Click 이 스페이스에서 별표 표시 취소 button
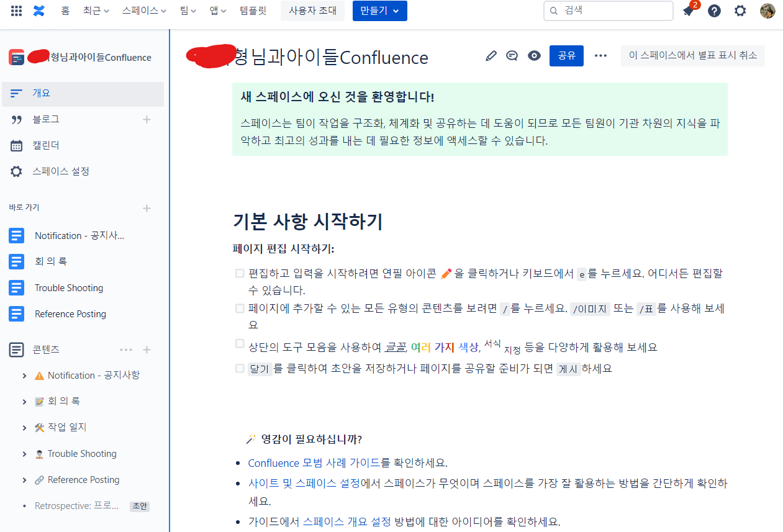The width and height of the screenshot is (783, 532). pos(693,56)
